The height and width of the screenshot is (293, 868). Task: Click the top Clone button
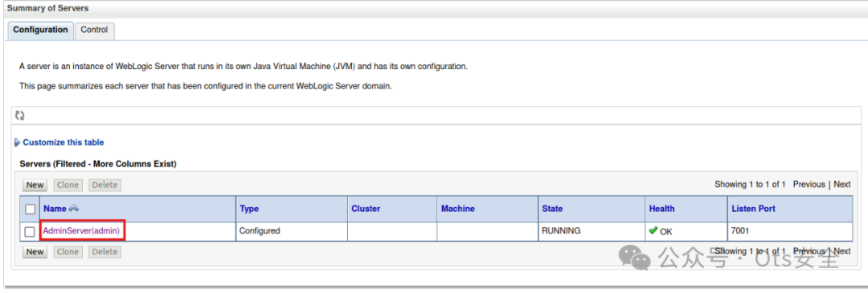pos(68,185)
